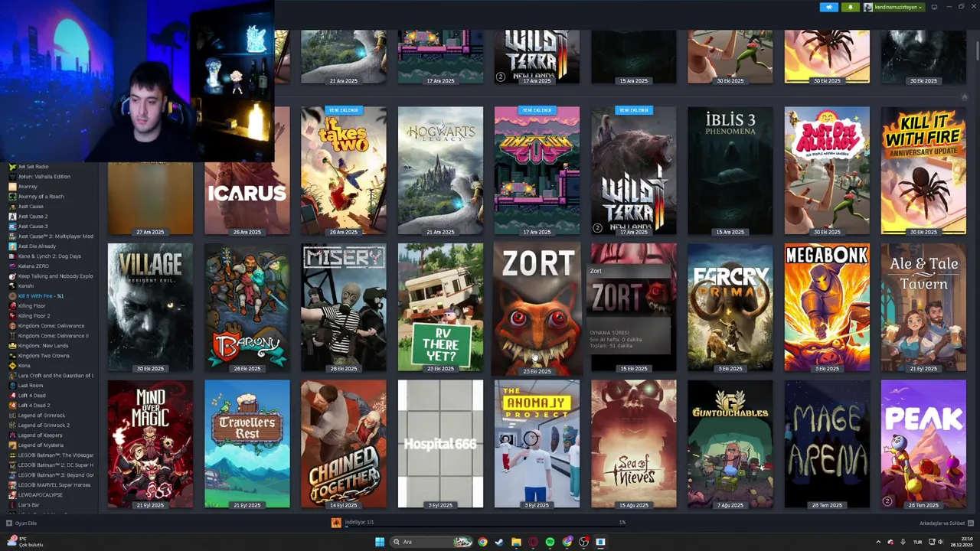Click the Oyun Ekle plus icon
The image size is (980, 551).
9,523
